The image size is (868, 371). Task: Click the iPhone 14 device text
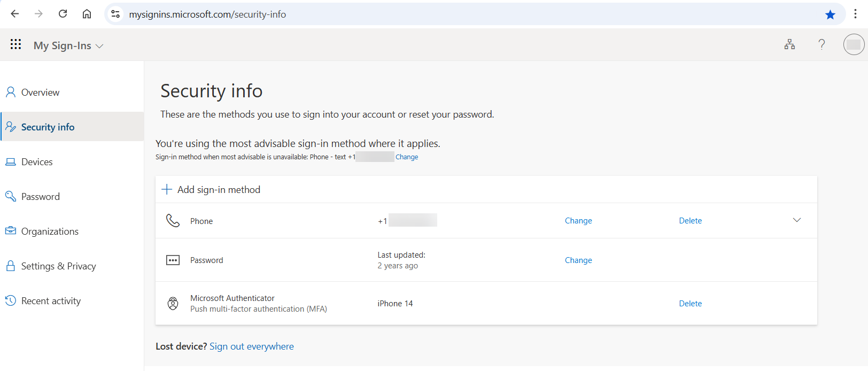(395, 304)
